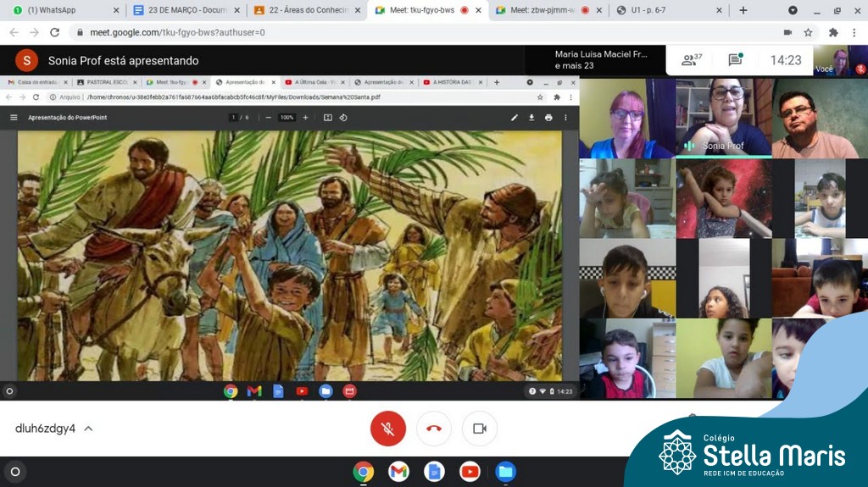Viewport: 868px width, 487px height.
Task: Switch to the WhatsApp browser tab
Action: pos(59,10)
